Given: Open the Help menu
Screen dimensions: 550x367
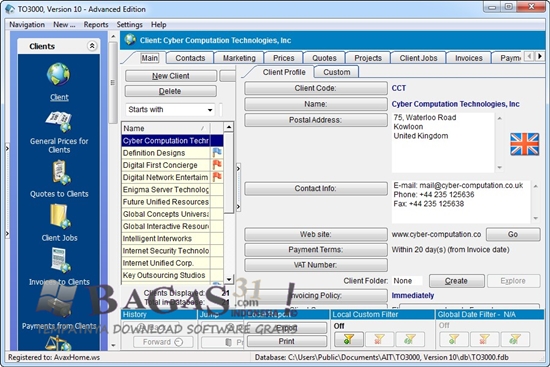Looking at the screenshot, I should click(159, 25).
